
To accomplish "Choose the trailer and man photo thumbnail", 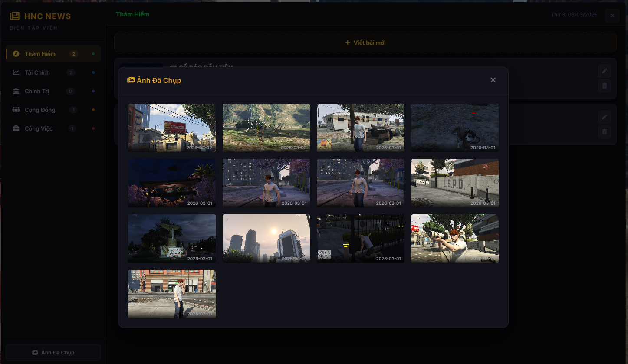I will [x=360, y=128].
